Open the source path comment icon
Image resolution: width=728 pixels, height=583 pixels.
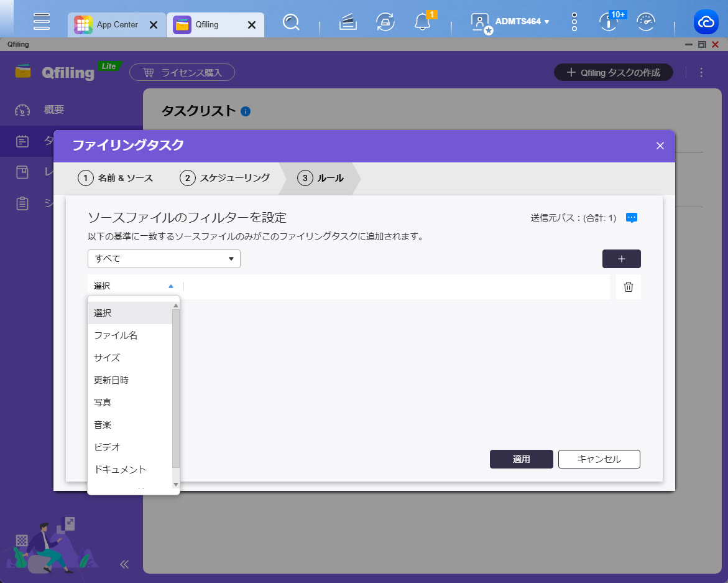click(632, 218)
